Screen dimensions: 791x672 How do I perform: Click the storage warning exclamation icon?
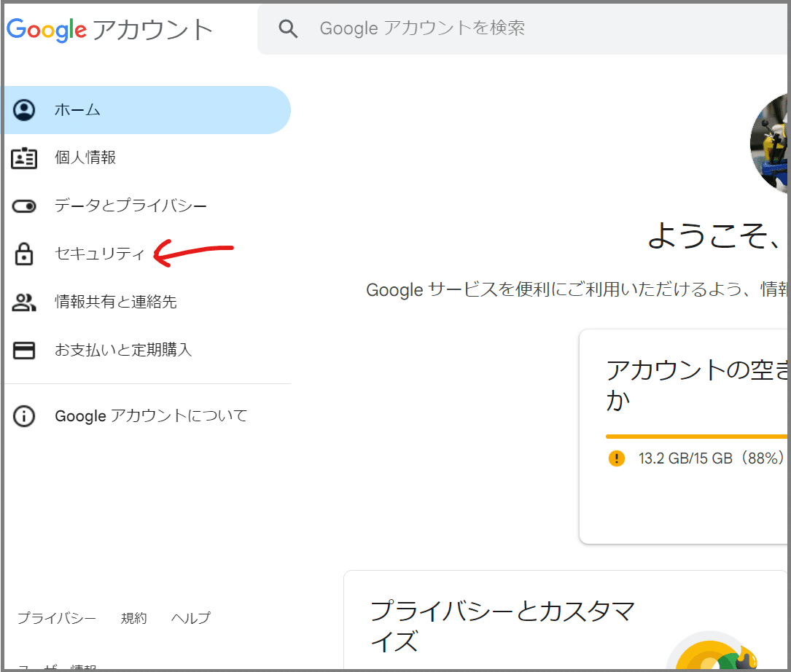tap(617, 458)
